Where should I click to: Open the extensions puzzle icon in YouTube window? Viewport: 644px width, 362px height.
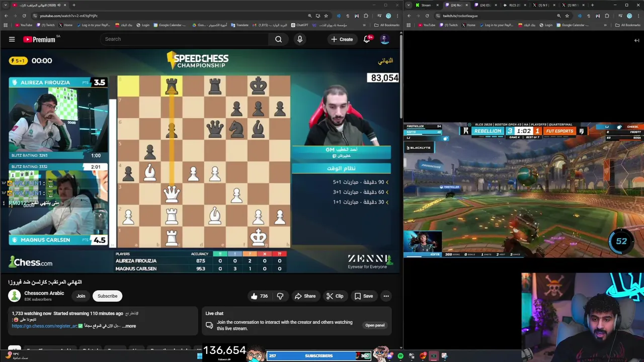(x=366, y=16)
